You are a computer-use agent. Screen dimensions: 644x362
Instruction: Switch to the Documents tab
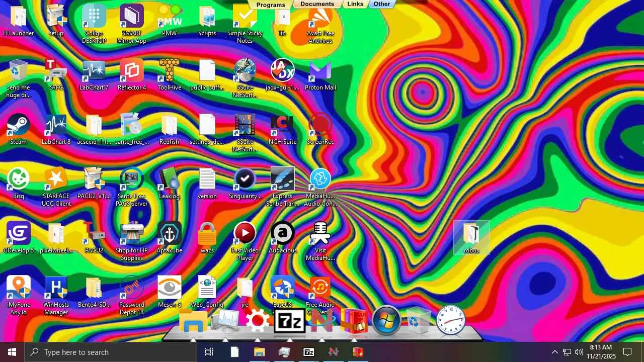coord(317,4)
